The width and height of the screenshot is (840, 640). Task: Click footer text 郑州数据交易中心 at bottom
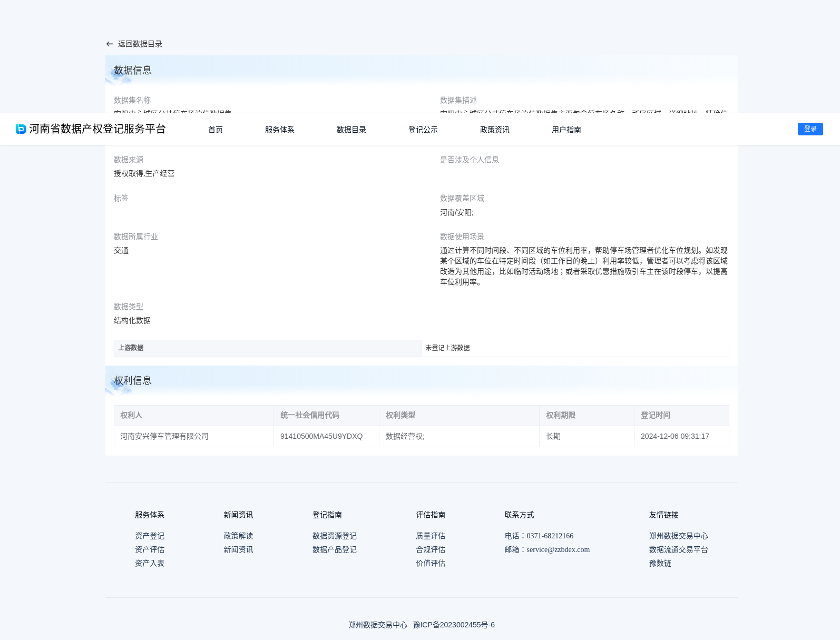click(378, 625)
